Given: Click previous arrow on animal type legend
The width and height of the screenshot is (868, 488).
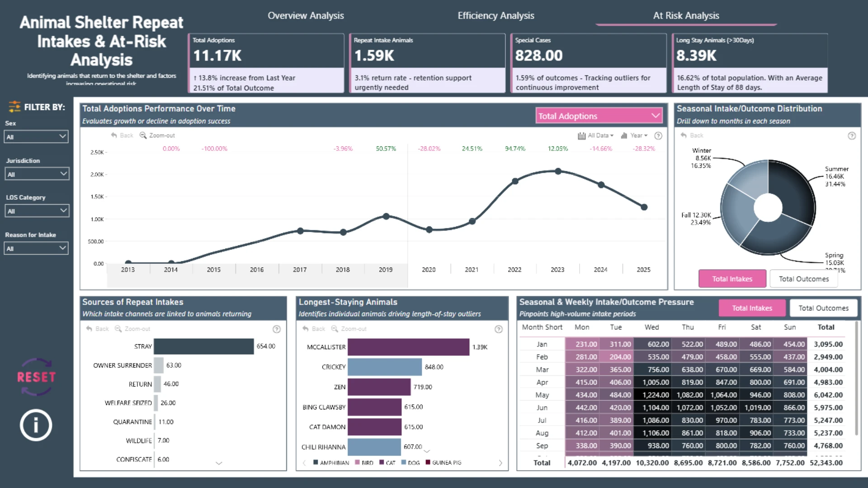Looking at the screenshot, I should [x=304, y=463].
